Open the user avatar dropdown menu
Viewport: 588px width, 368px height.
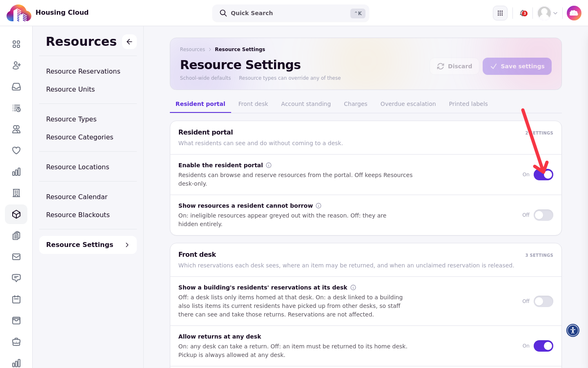[548, 13]
